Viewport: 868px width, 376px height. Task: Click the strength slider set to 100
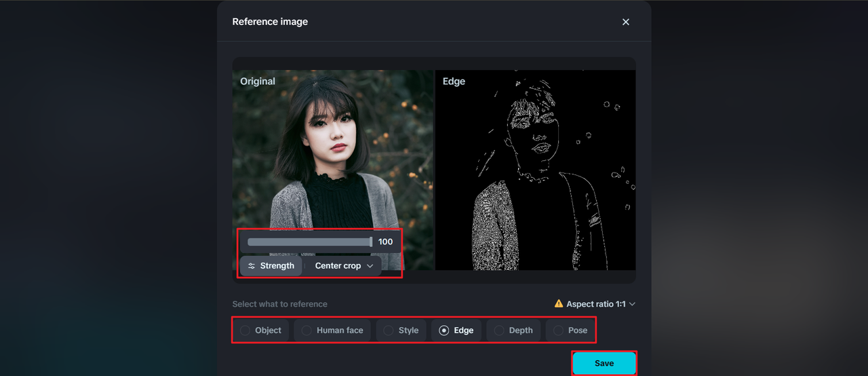coord(310,242)
